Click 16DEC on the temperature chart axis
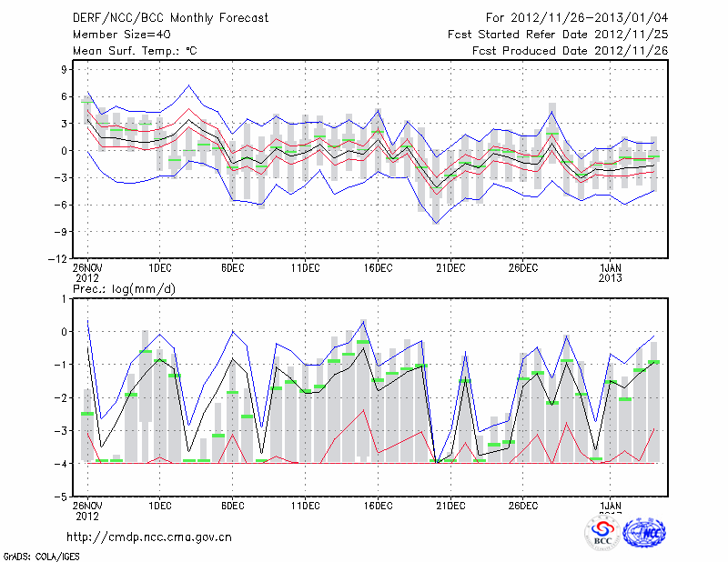This screenshot has height=562, width=728. pyautogui.click(x=378, y=267)
